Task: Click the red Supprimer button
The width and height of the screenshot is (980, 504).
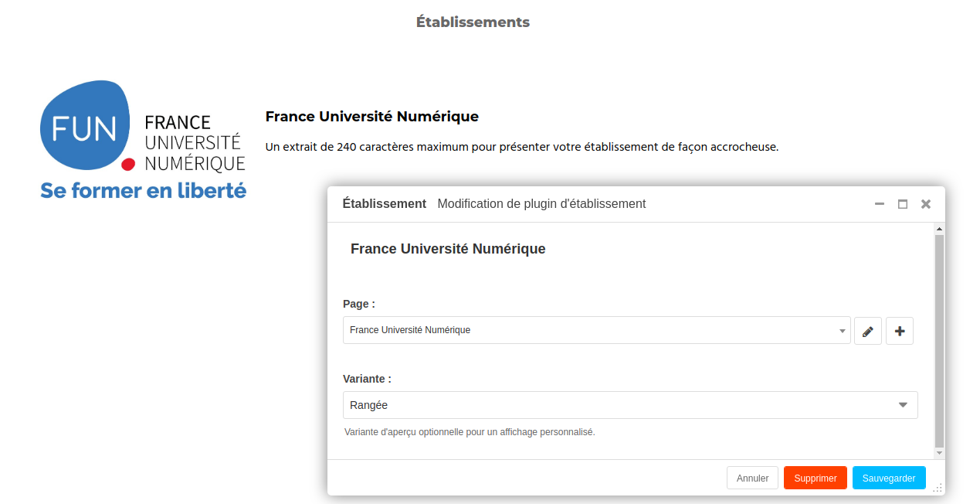Action: click(816, 478)
